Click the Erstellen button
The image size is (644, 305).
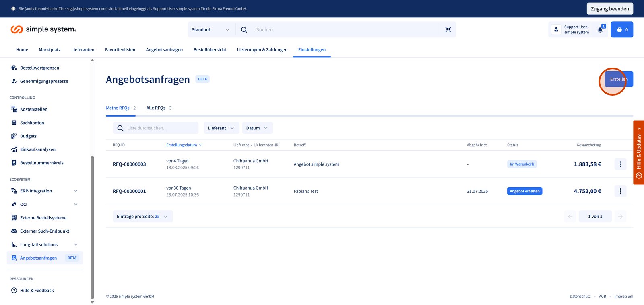618,79
